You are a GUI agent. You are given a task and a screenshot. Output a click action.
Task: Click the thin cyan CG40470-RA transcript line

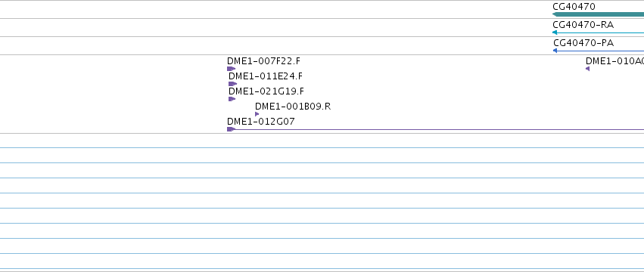tap(600, 32)
